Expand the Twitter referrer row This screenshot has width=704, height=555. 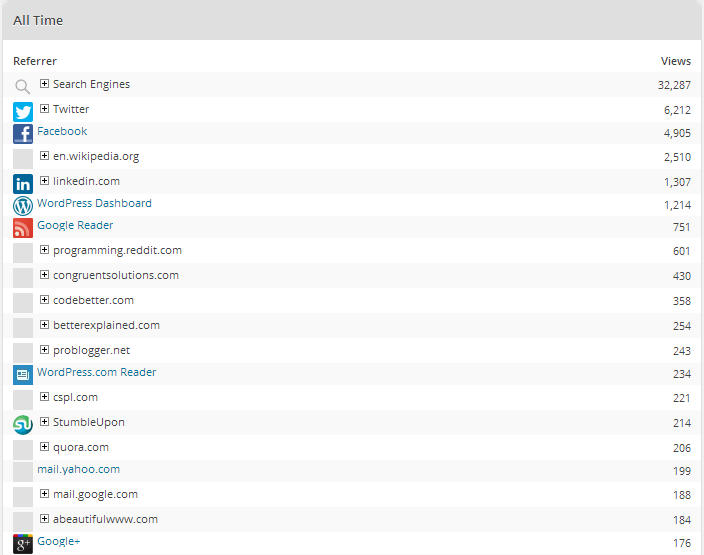tap(44, 108)
